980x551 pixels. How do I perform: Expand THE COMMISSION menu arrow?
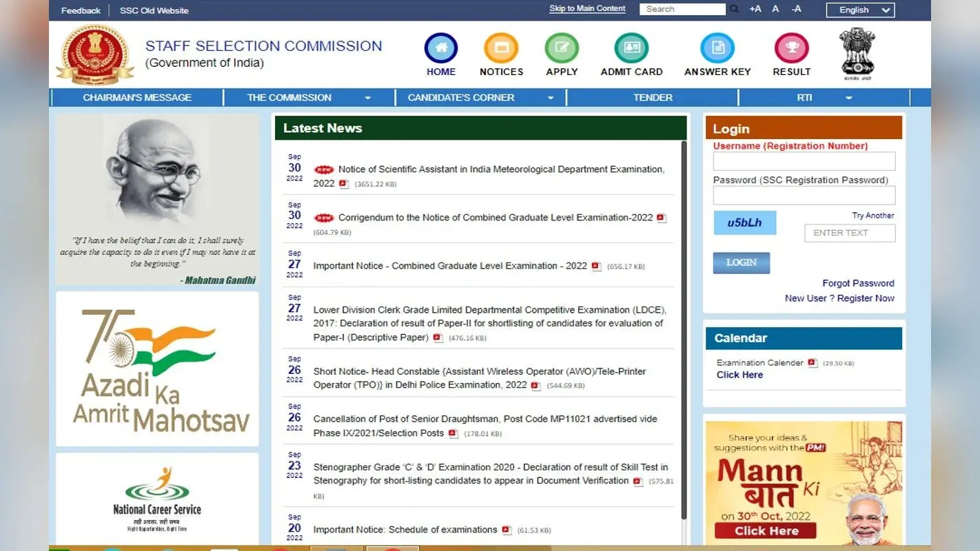[x=367, y=98]
